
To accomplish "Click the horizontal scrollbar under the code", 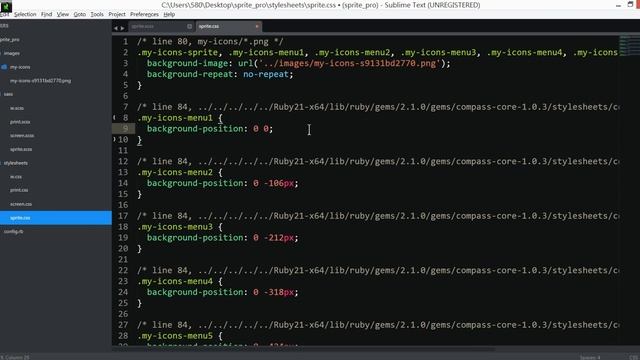I will (304, 349).
